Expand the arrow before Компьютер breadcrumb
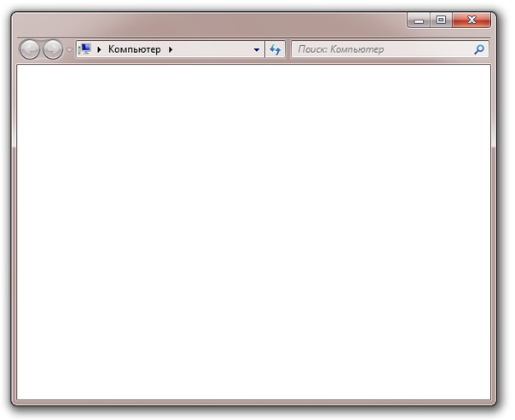Screen dimensions: 515x420 tap(99, 49)
